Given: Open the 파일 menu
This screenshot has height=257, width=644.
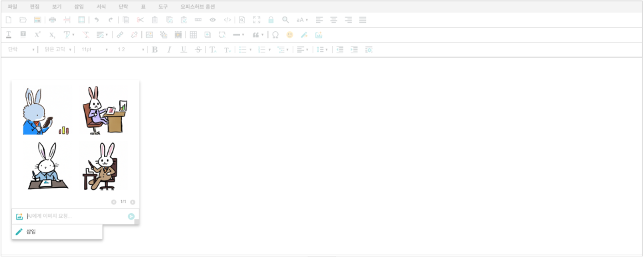Looking at the screenshot, I should pyautogui.click(x=12, y=7).
